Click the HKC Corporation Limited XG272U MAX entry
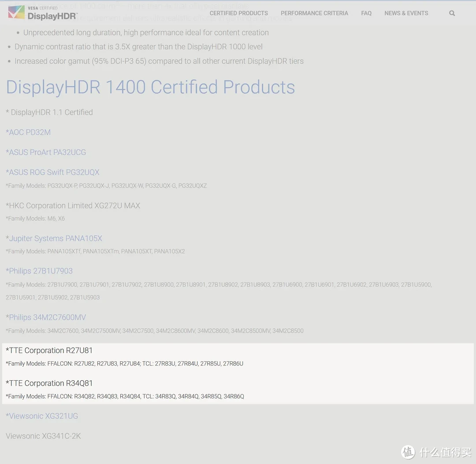 pos(73,206)
